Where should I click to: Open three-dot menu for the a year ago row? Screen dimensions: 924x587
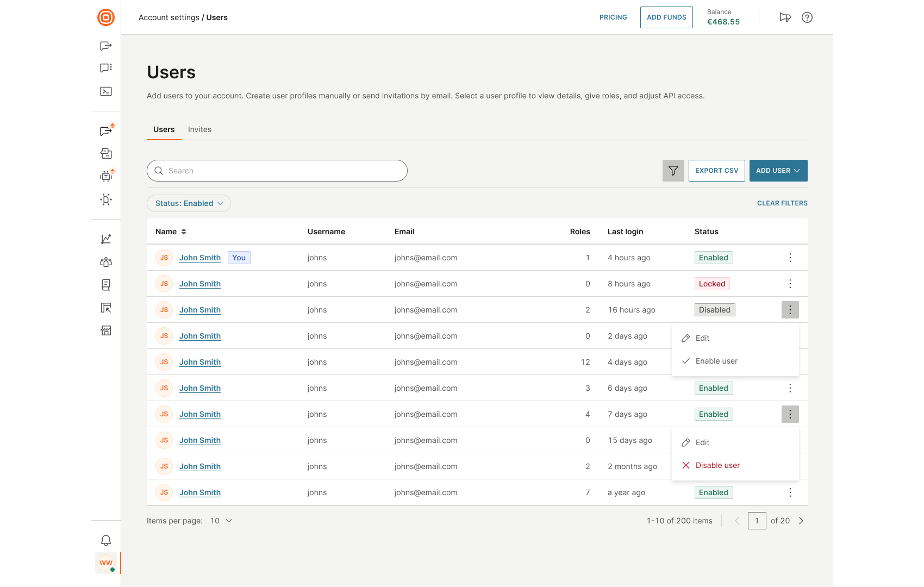coord(790,492)
